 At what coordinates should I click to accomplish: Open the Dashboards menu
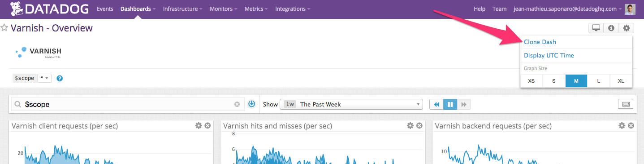pyautogui.click(x=138, y=9)
